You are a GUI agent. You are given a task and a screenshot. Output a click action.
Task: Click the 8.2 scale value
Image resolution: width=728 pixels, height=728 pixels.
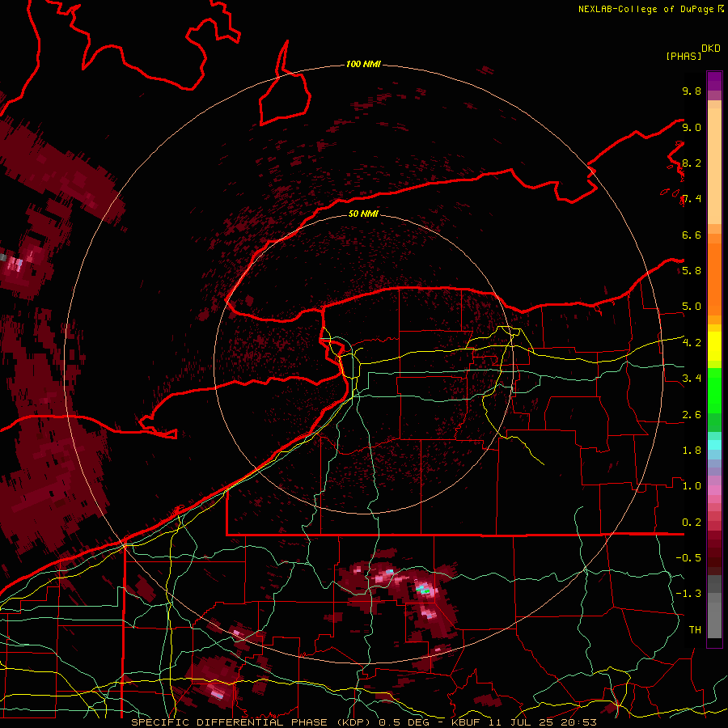[x=692, y=163]
